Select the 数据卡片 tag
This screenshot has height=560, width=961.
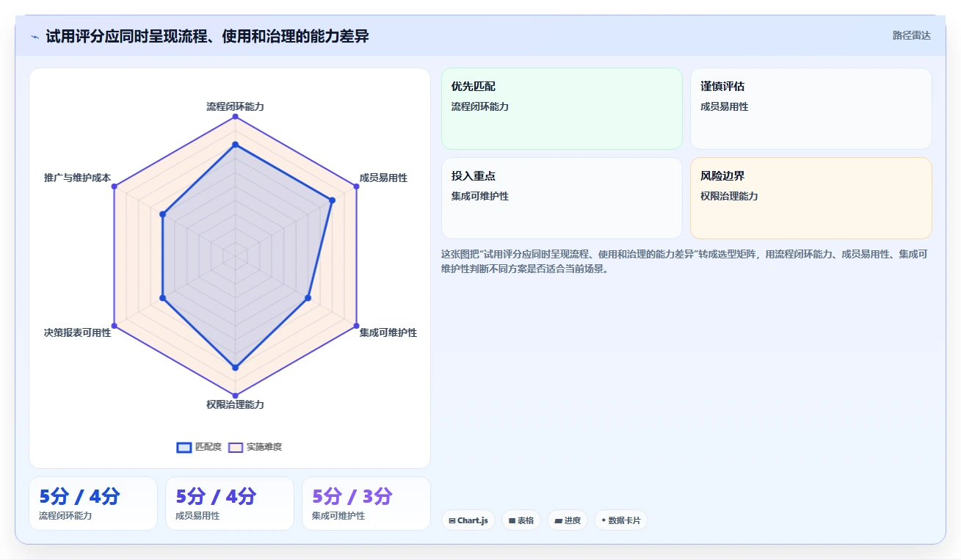[621, 520]
